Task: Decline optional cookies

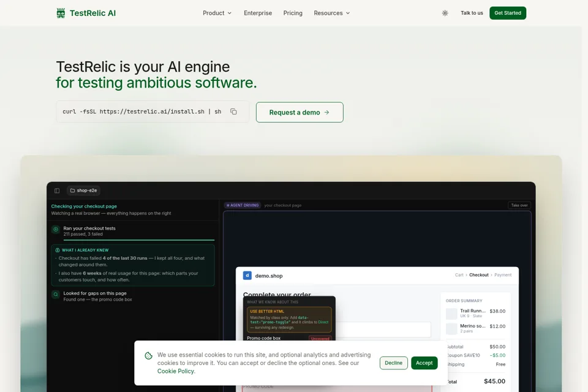Action: click(393, 363)
